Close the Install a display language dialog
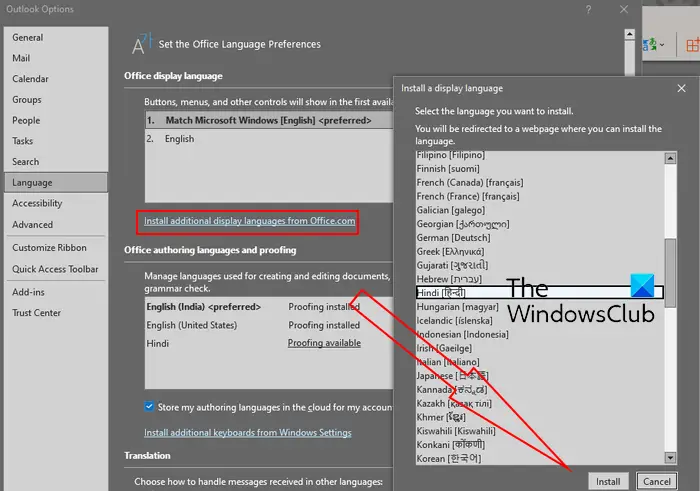The height and width of the screenshot is (491, 700). coord(681,88)
